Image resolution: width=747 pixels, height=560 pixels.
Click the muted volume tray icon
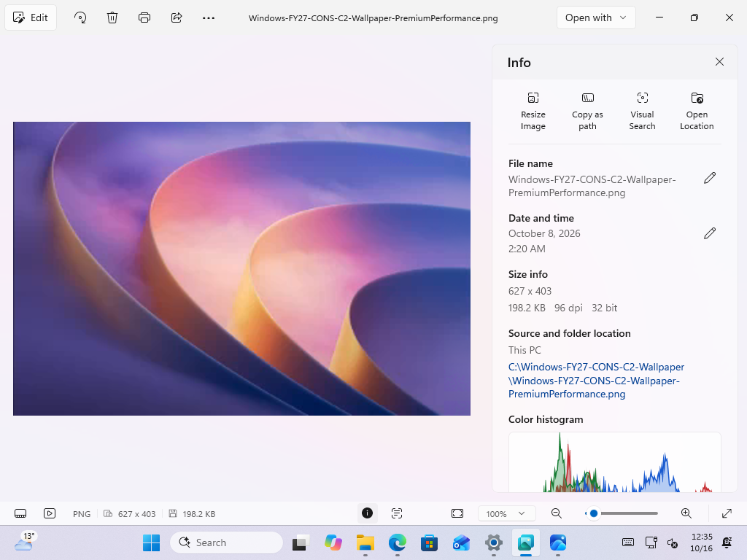click(672, 542)
